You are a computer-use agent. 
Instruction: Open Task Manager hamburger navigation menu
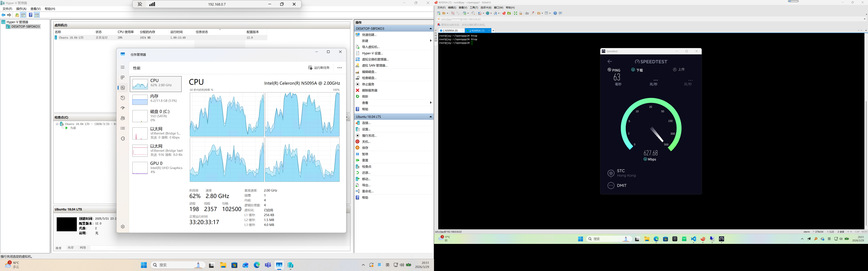click(123, 67)
